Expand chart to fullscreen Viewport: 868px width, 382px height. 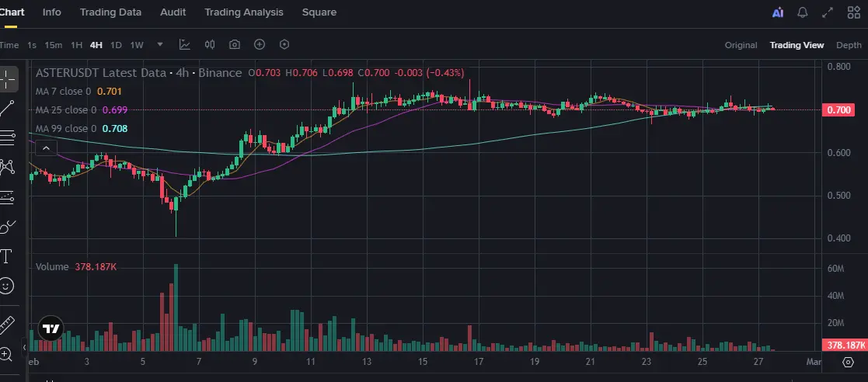point(828,12)
